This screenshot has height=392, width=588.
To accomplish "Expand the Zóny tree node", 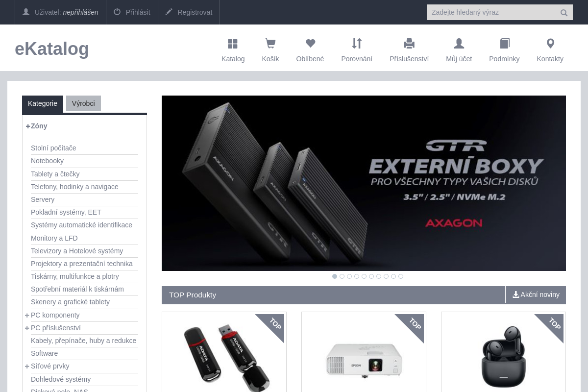I will pyautogui.click(x=28, y=126).
